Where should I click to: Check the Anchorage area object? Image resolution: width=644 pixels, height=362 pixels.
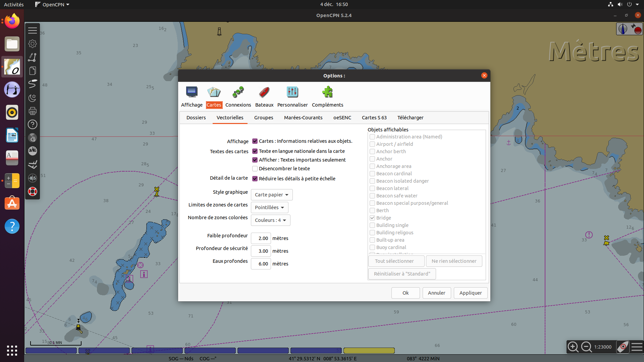click(x=372, y=166)
